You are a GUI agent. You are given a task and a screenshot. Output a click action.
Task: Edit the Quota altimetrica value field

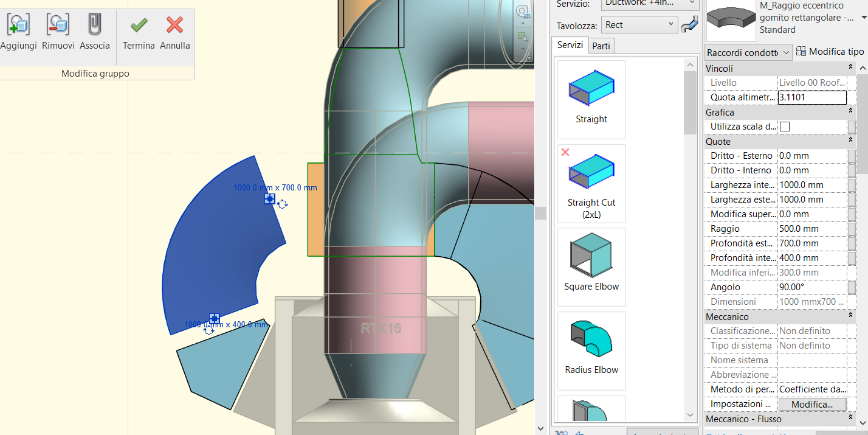[811, 97]
